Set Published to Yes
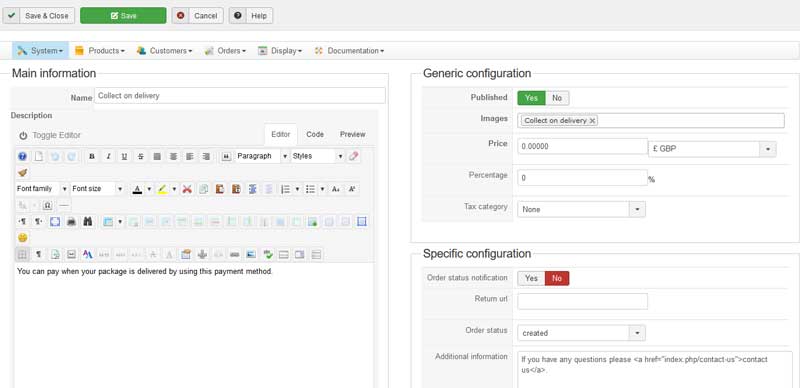 pos(531,98)
